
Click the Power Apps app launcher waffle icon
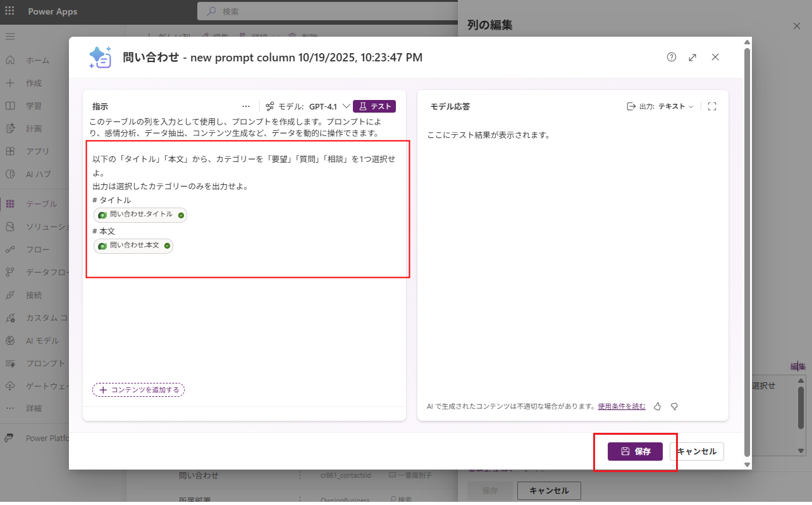(9, 11)
